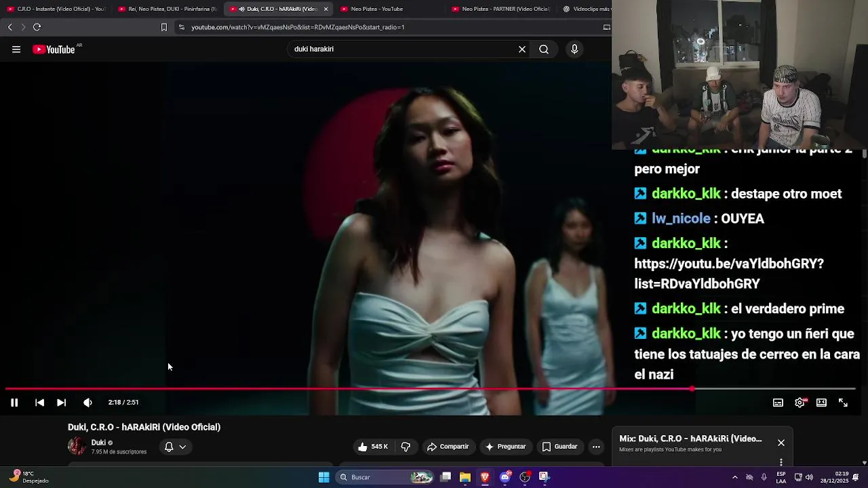Click system tray microphone icon

tap(764, 477)
